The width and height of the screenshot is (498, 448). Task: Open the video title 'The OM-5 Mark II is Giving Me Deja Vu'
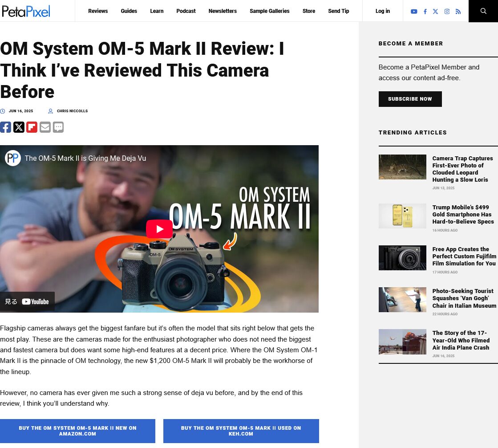point(85,158)
